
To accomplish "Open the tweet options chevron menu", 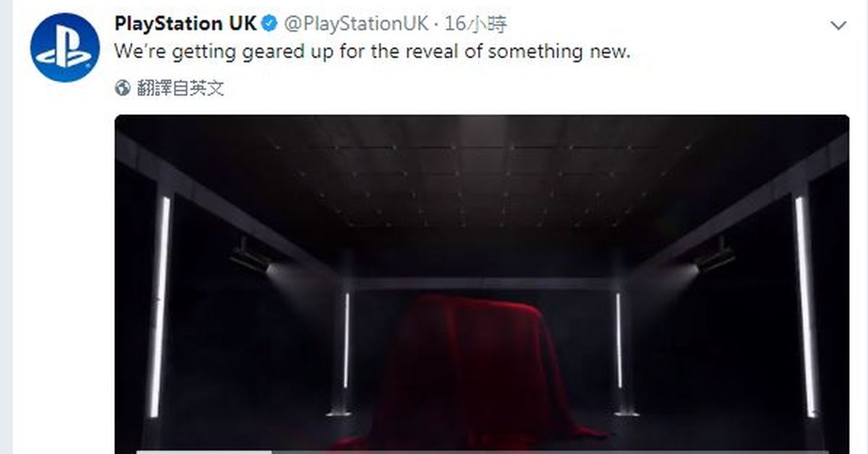I will [838, 26].
